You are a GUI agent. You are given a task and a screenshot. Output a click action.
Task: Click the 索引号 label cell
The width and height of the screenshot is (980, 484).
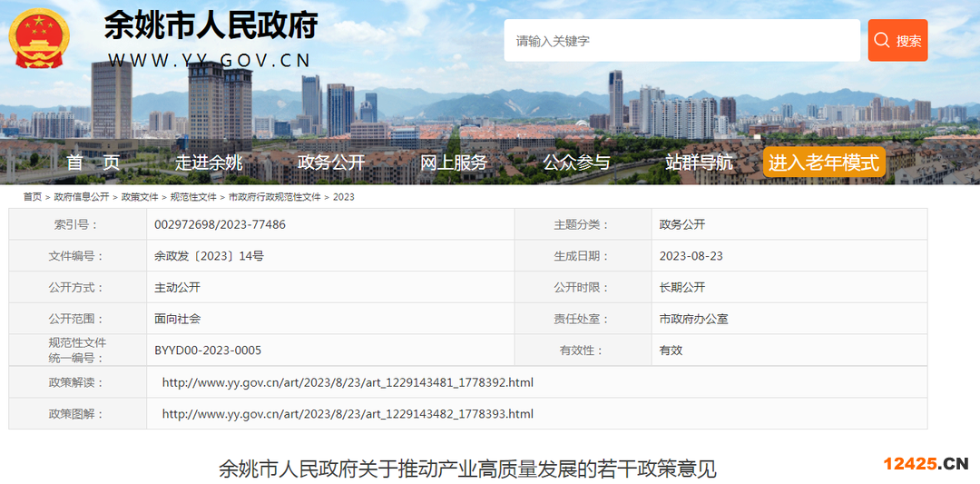point(77,224)
